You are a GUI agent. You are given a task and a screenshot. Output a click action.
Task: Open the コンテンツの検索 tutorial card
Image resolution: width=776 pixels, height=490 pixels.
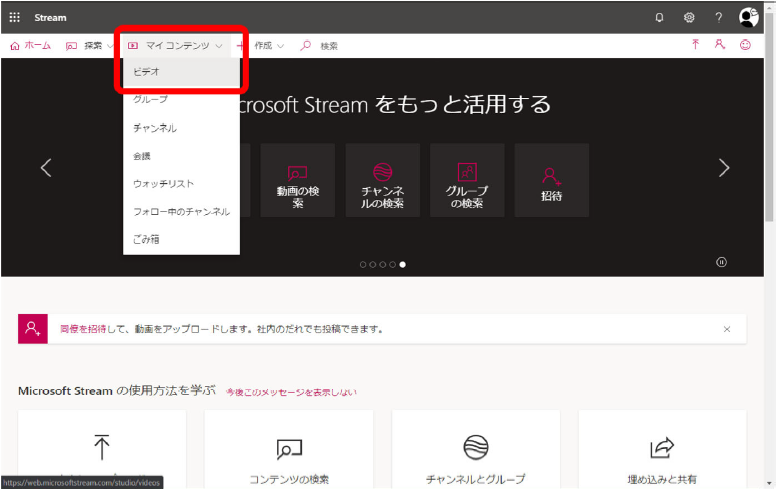point(289,449)
